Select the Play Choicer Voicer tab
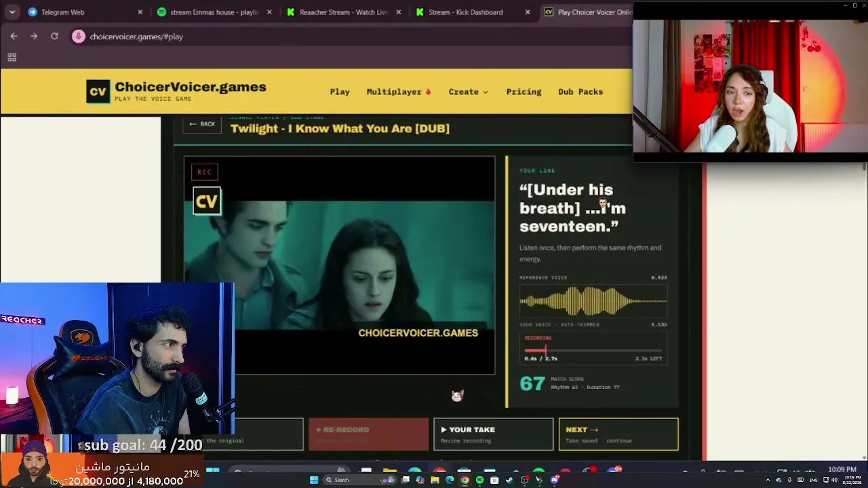Screen dimensions: 868x488 [x=587, y=12]
